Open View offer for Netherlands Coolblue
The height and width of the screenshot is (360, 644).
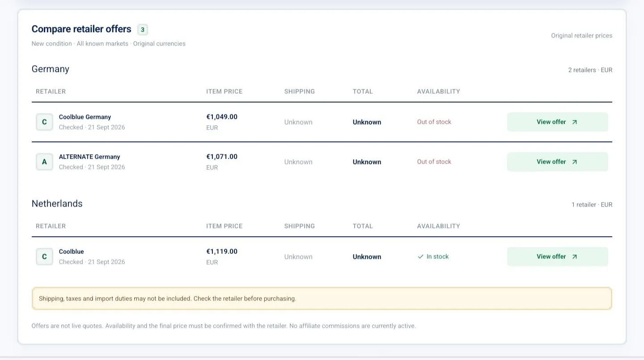click(x=557, y=257)
